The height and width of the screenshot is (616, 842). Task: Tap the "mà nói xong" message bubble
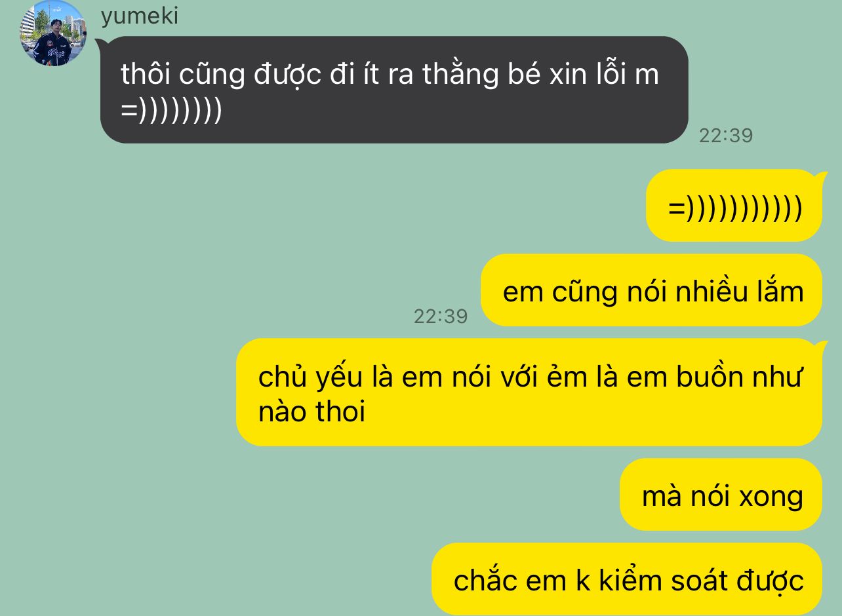721,494
